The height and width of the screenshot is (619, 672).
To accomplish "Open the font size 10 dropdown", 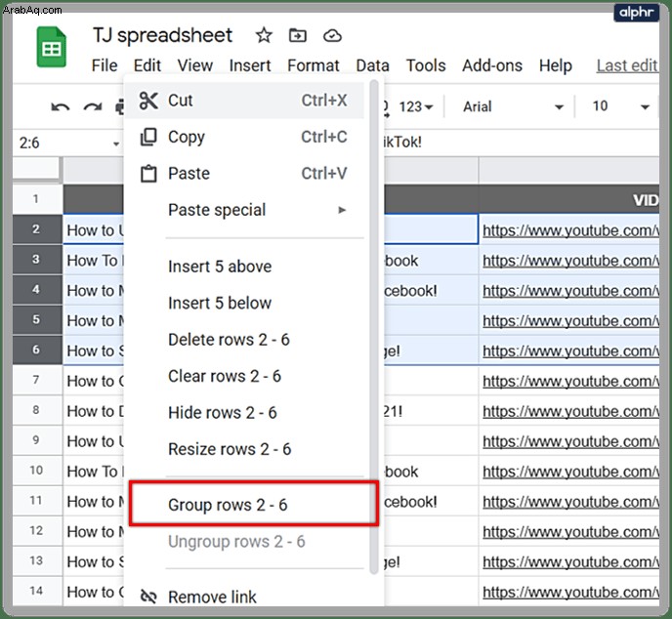I will pyautogui.click(x=620, y=106).
